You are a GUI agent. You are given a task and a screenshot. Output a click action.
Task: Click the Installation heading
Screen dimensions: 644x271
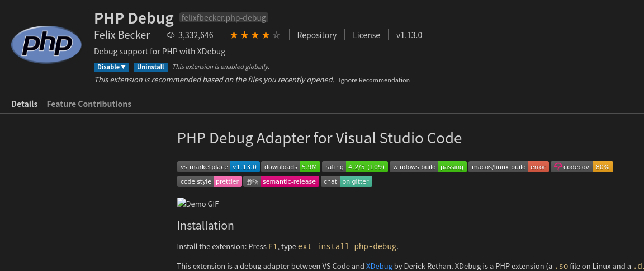tap(205, 225)
